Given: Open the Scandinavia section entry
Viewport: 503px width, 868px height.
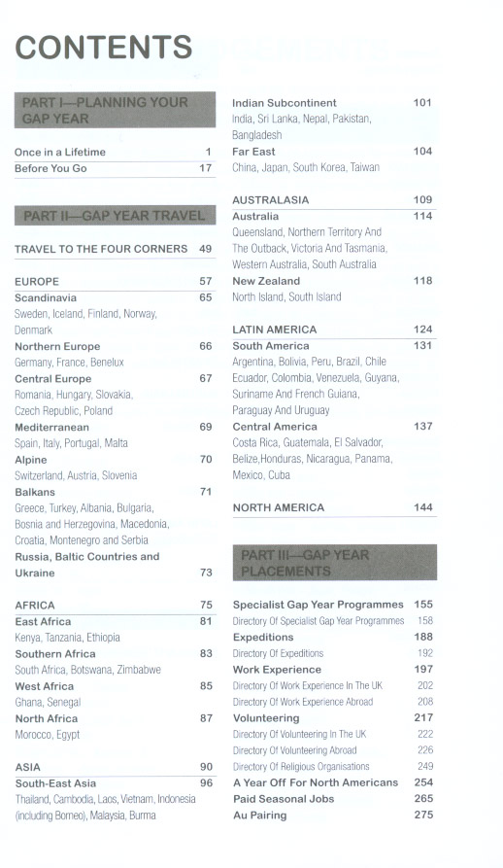Looking at the screenshot, I should pyautogui.click(x=115, y=297).
